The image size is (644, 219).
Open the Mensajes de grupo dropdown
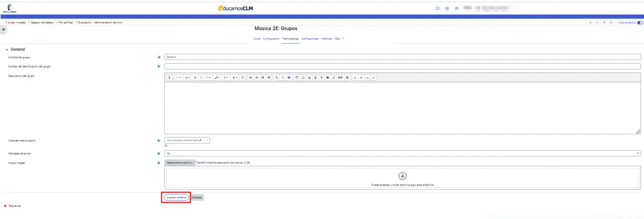(x=402, y=153)
